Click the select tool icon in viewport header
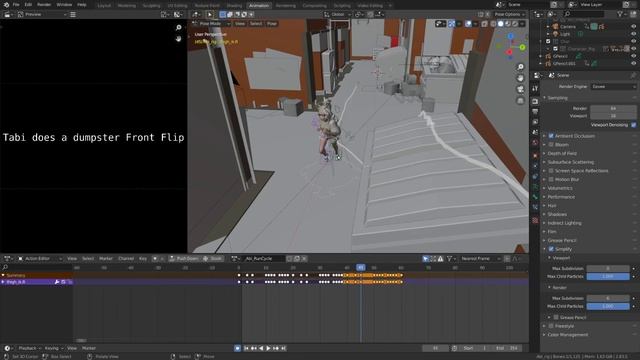Image resolution: width=640 pixels, height=360 pixels. [x=210, y=15]
